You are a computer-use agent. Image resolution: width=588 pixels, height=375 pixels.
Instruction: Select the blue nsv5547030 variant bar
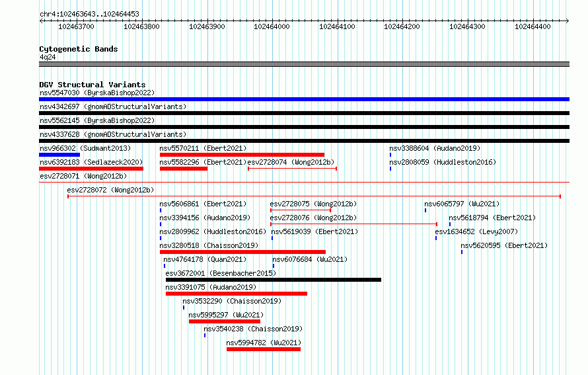point(304,99)
